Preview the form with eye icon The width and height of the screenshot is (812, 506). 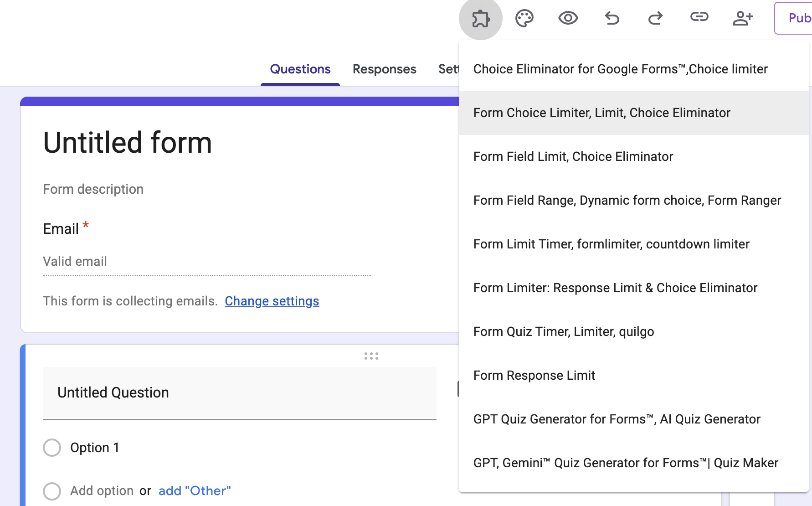pos(568,18)
